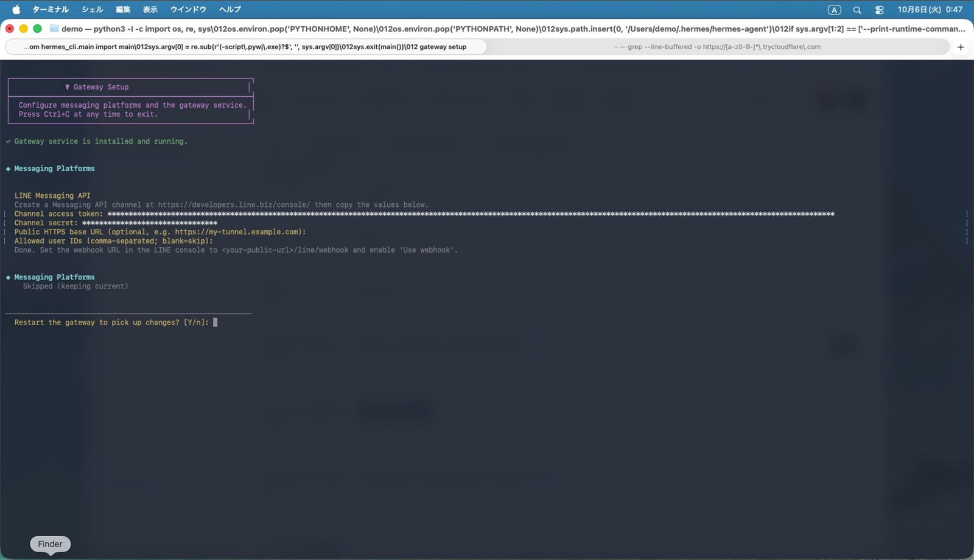The height and width of the screenshot is (560, 974).
Task: Open the ターミナル application menu
Action: [x=51, y=9]
